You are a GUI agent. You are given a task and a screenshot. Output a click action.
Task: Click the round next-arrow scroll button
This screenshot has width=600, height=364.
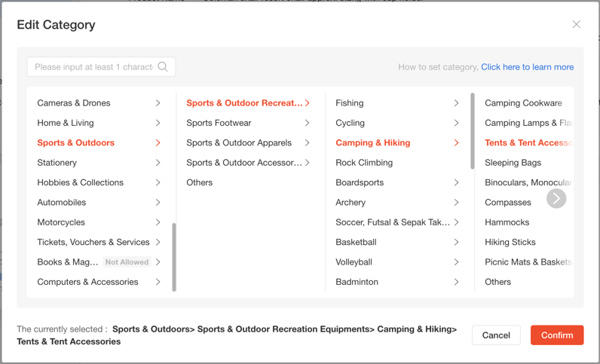(x=556, y=198)
